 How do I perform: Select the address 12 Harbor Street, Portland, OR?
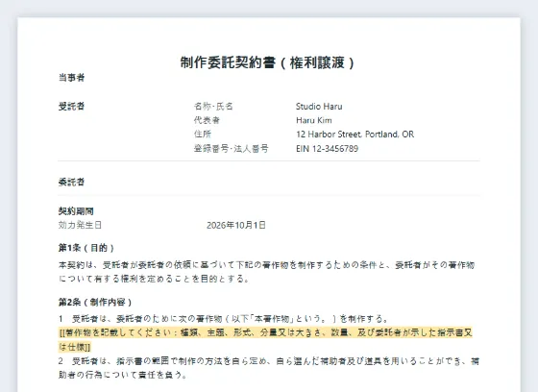[355, 135]
